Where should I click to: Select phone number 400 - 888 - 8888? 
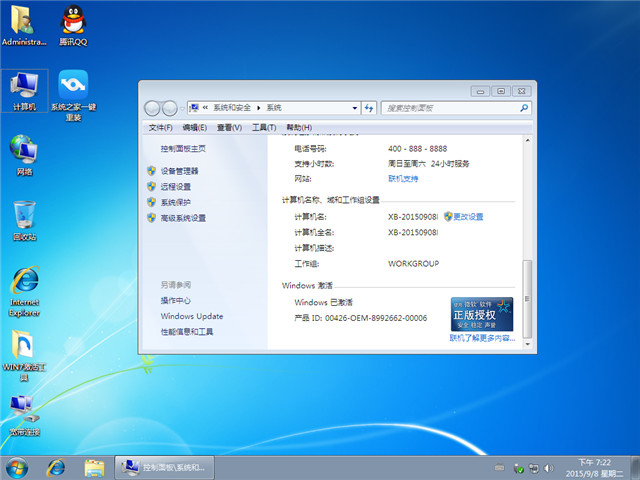[x=418, y=149]
